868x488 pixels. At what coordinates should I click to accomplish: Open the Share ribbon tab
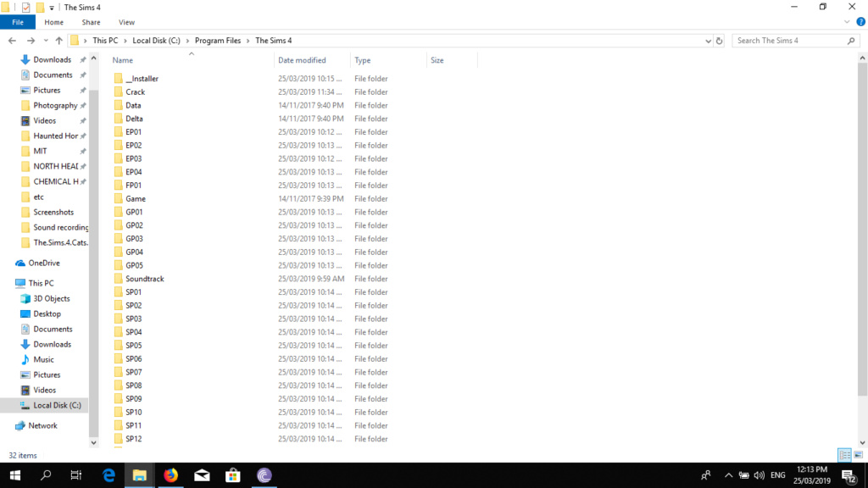click(x=91, y=22)
